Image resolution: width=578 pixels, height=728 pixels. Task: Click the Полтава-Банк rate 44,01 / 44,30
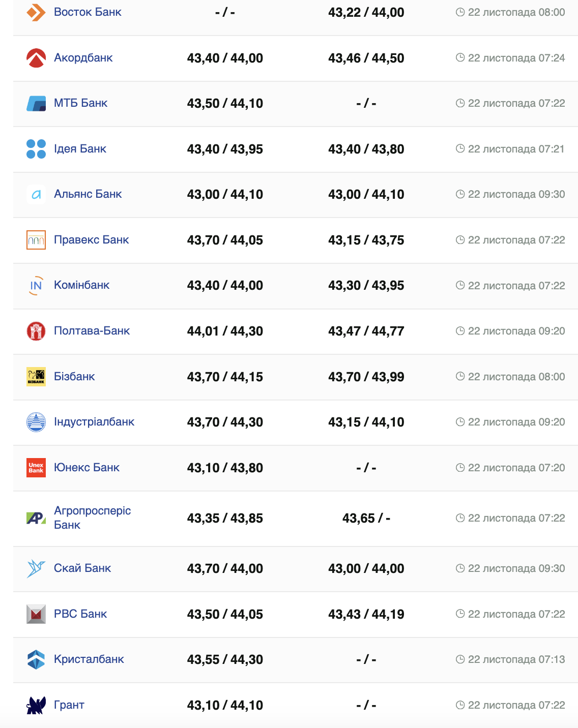pyautogui.click(x=225, y=331)
